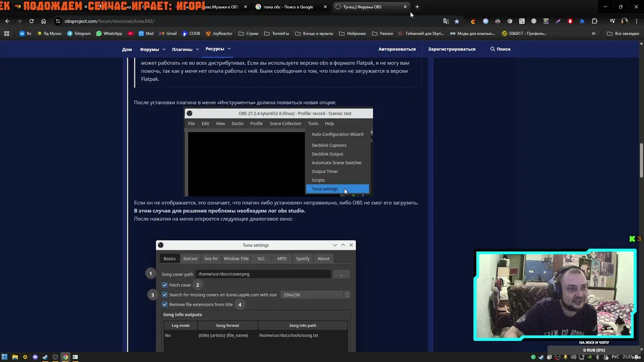Select the Spotify tab in Tuna settings
644x362 pixels.
[302, 258]
